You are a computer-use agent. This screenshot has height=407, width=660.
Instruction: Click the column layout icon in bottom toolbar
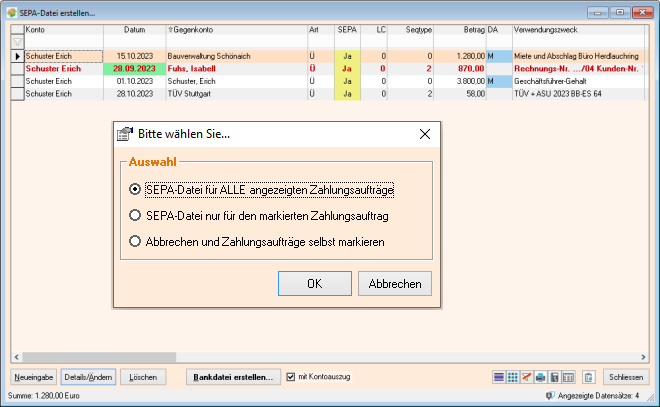point(568,377)
